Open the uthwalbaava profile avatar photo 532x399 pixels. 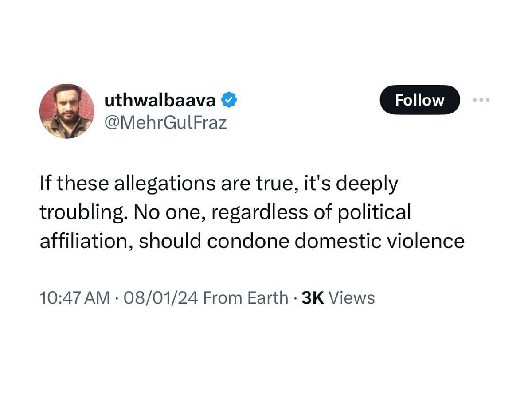pyautogui.click(x=67, y=111)
